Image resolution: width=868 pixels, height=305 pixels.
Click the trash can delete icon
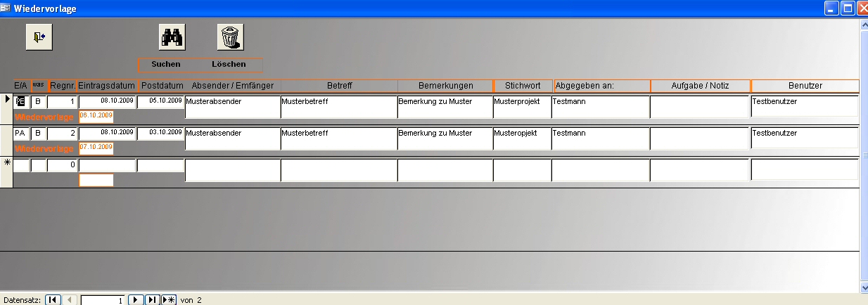[230, 37]
